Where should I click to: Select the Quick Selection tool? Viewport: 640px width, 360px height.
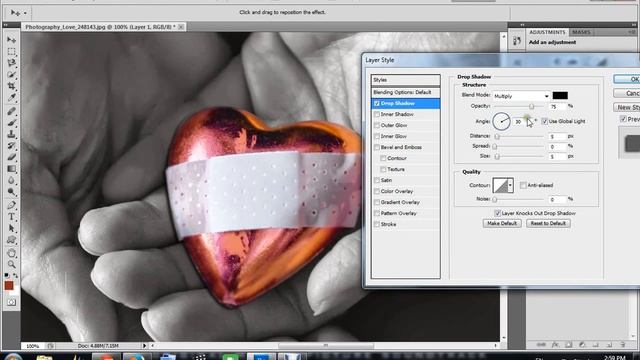[11, 75]
